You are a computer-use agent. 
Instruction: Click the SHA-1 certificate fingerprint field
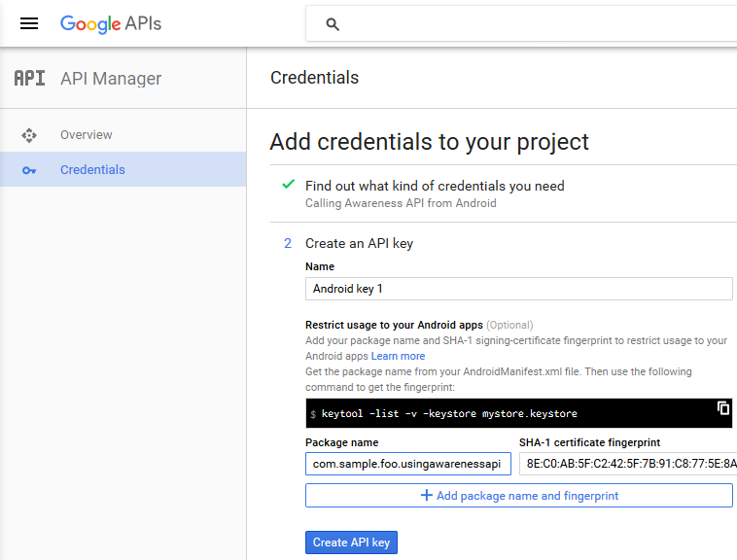click(x=627, y=465)
